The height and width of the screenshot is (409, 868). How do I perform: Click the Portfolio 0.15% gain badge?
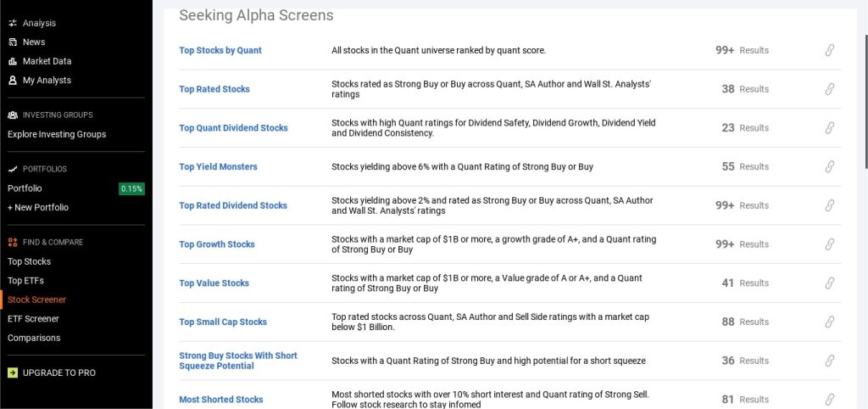(131, 188)
